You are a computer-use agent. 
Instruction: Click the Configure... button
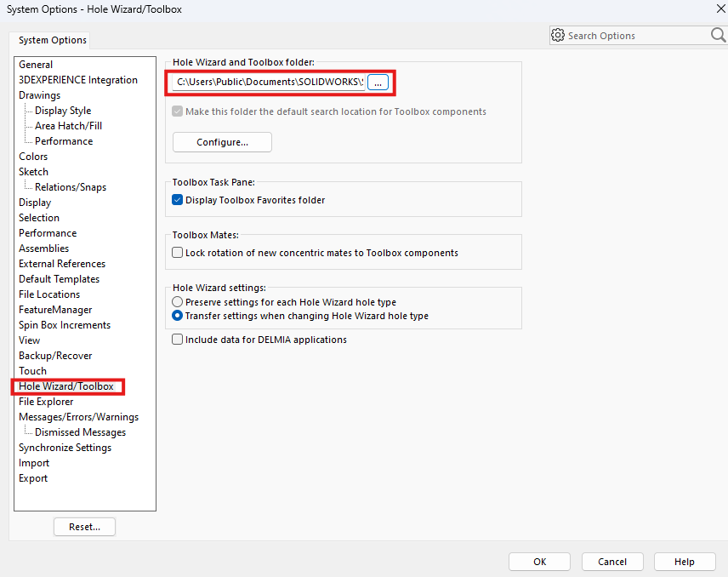(222, 142)
